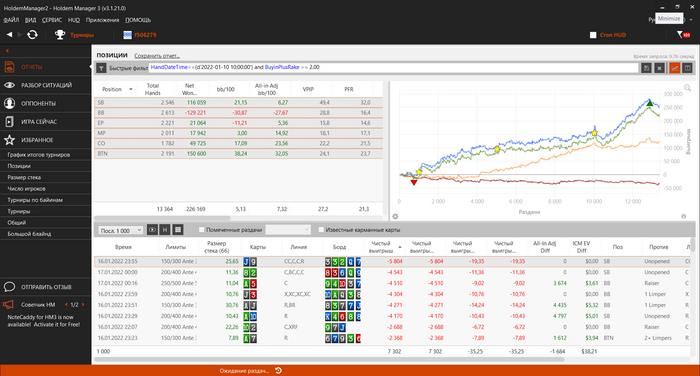Click the Советчик HM megaphone icon
The image size is (700, 376).
pos(8,305)
